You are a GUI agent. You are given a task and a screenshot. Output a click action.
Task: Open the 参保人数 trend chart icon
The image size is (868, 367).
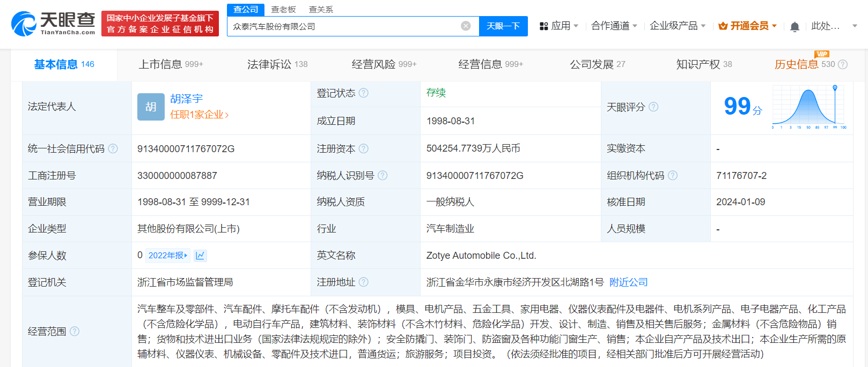point(200,256)
